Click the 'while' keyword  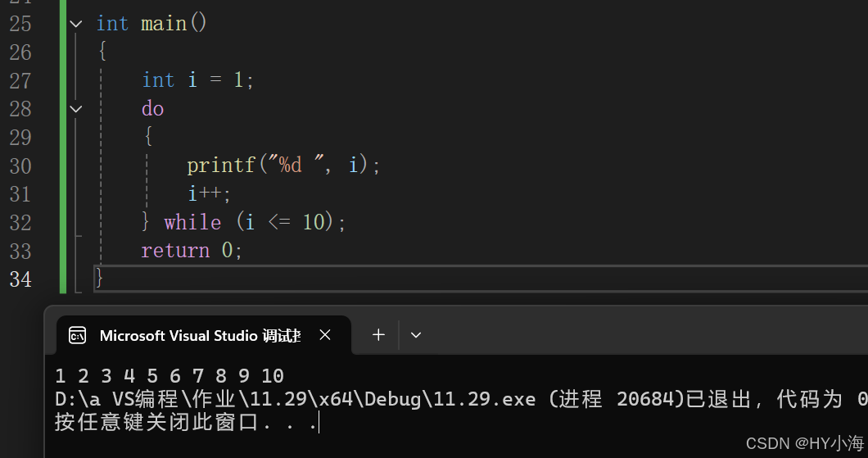[192, 223]
